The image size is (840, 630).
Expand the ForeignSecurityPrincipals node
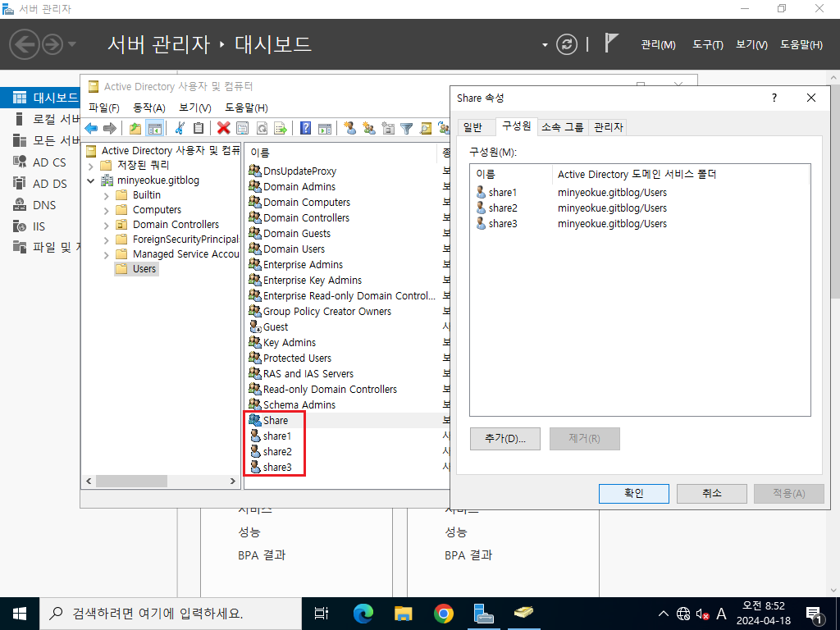pos(106,240)
